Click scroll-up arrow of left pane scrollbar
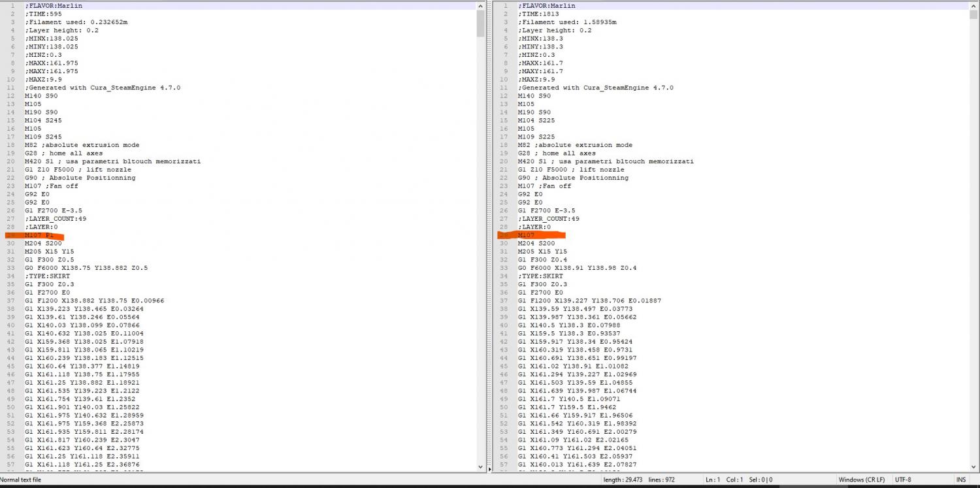This screenshot has width=980, height=488. pos(480,5)
